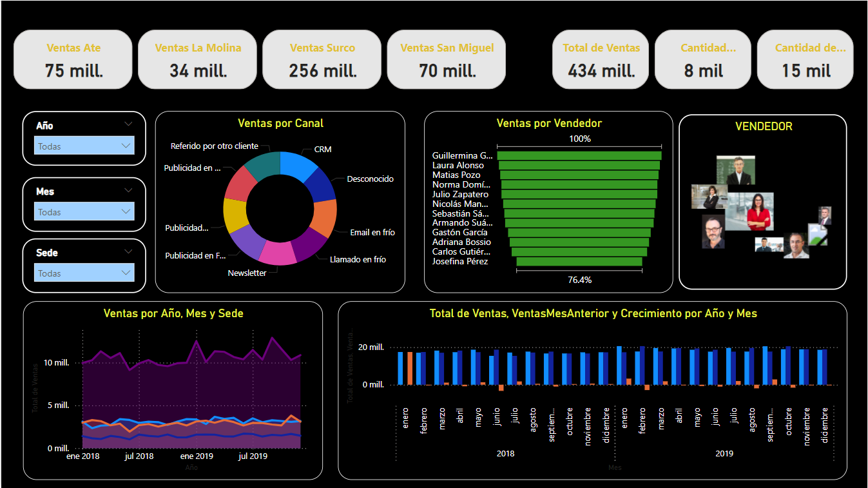
Task: Click the Newsletter channel label
Action: [247, 273]
